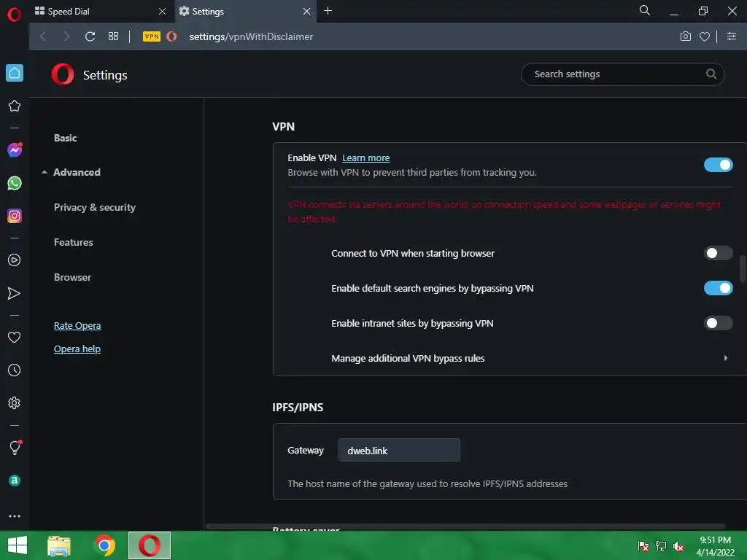Toggle the Enable VPN switch
Screen dimensions: 747x560
(x=719, y=165)
